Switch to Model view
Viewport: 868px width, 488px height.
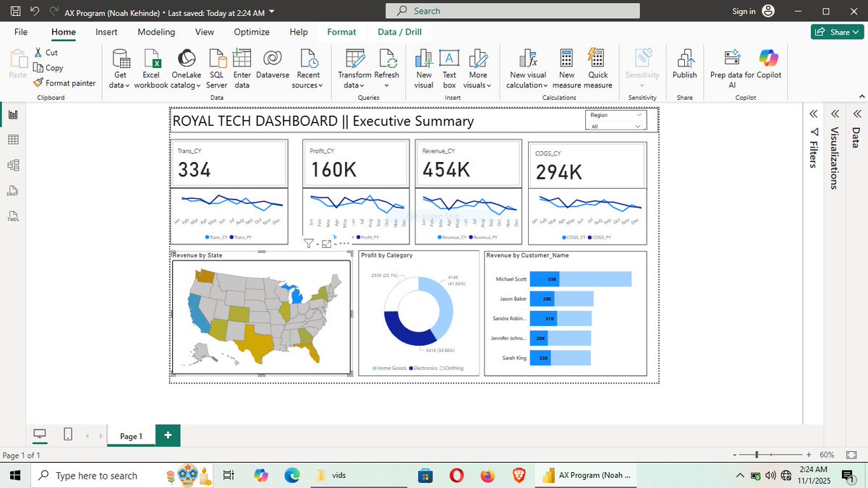[12, 166]
